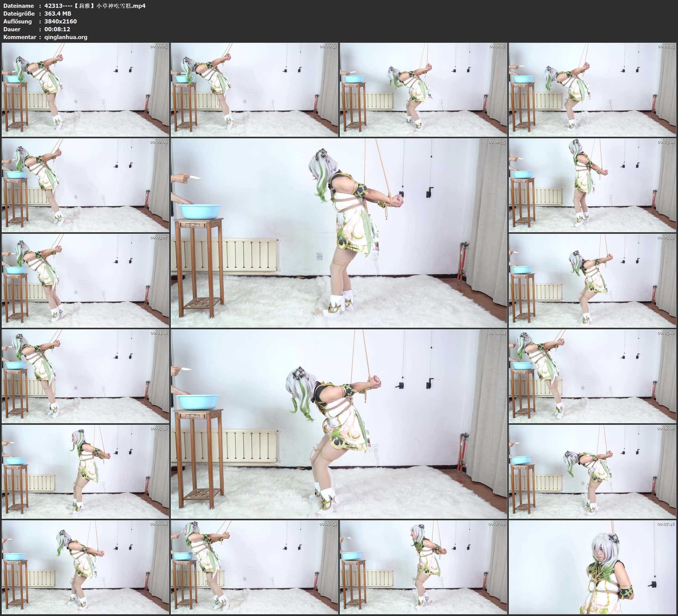
Task: Select the 00:07:20 frame
Action: click(x=423, y=567)
